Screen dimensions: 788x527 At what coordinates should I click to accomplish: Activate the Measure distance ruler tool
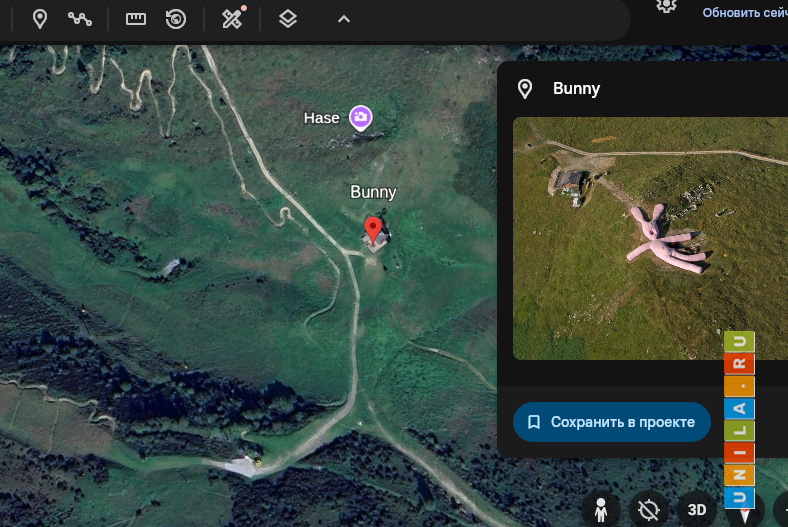coord(136,19)
